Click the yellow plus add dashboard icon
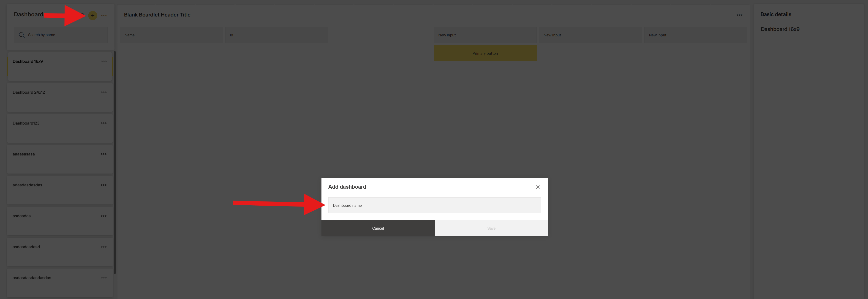868x299 pixels. (x=93, y=16)
